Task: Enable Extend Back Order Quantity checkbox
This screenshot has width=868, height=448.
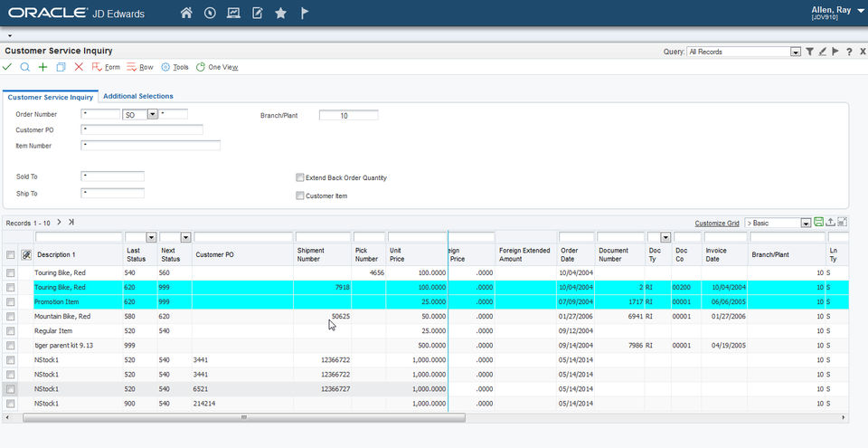Action: click(300, 177)
